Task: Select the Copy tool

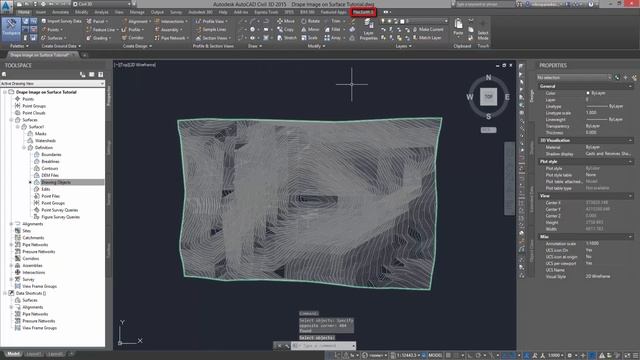Action: [285, 29]
